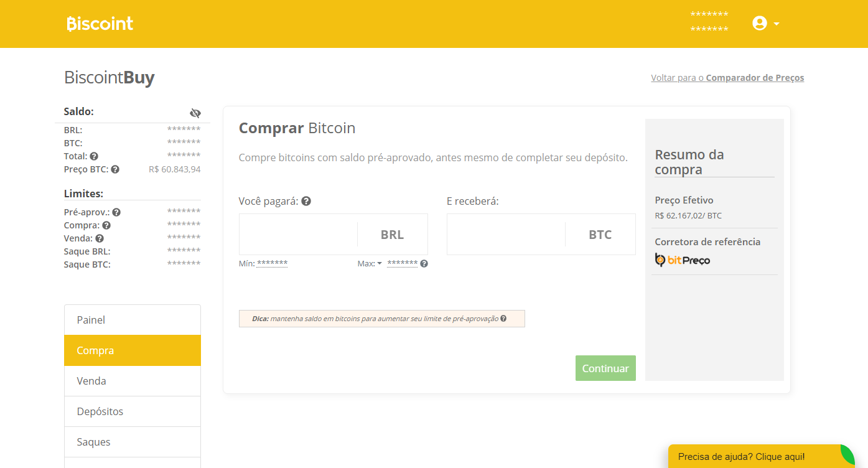
Task: Open the Max dropdown arrow
Action: (x=380, y=263)
